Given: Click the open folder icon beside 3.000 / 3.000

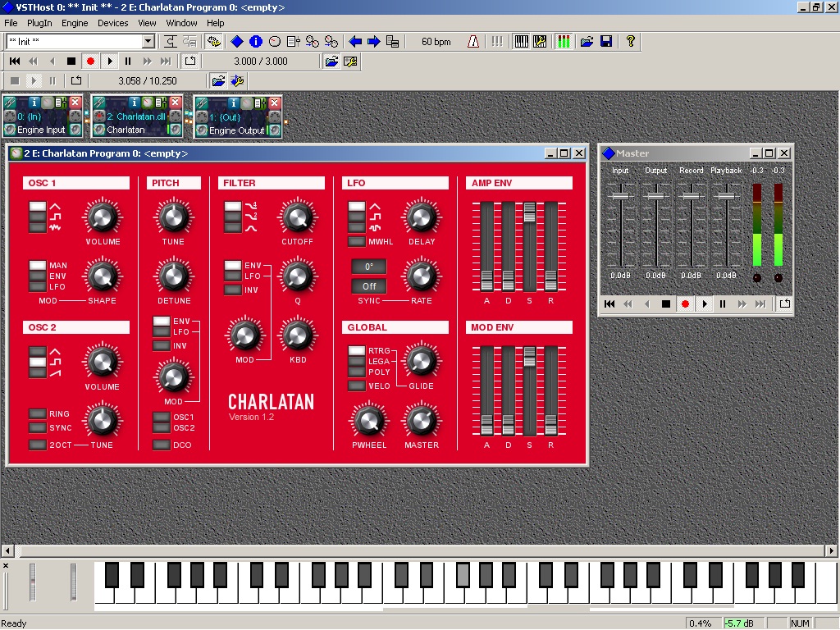Looking at the screenshot, I should tap(331, 61).
